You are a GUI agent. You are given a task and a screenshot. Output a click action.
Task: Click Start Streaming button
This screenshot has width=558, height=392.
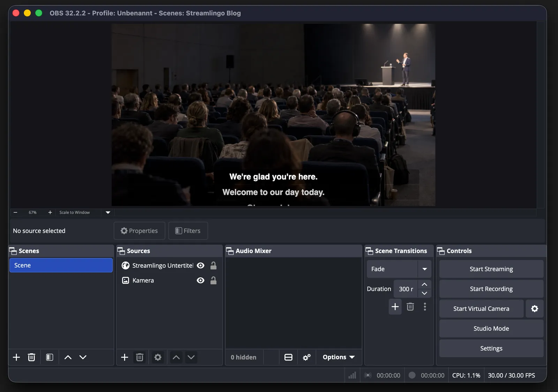point(491,269)
